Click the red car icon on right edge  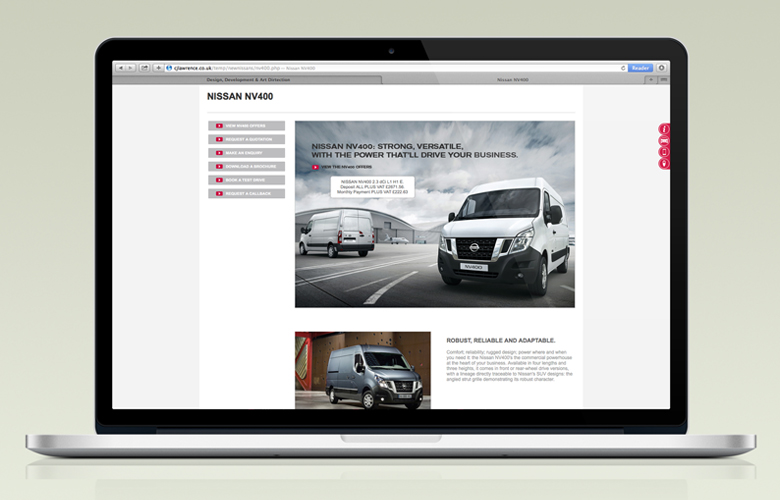tap(665, 140)
